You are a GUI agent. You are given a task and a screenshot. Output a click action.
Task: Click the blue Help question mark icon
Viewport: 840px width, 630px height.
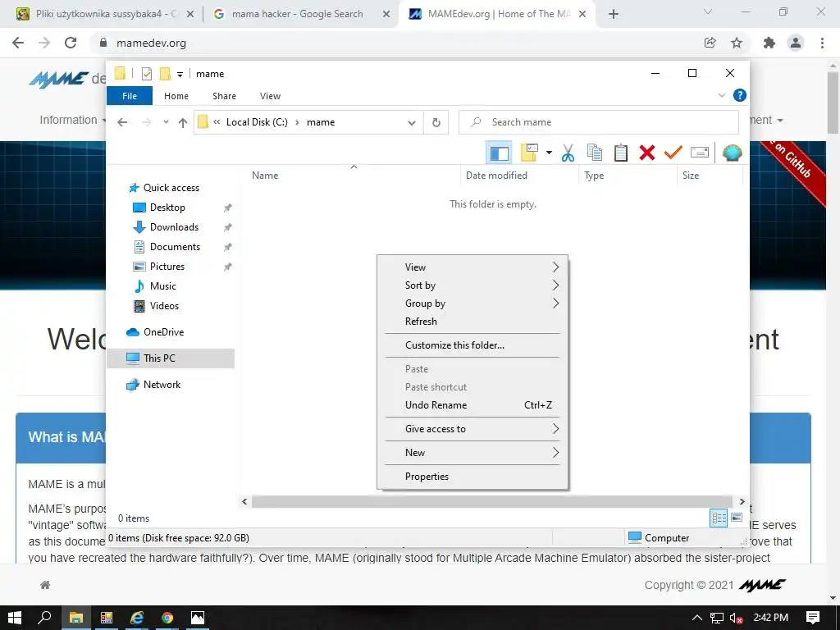click(740, 95)
